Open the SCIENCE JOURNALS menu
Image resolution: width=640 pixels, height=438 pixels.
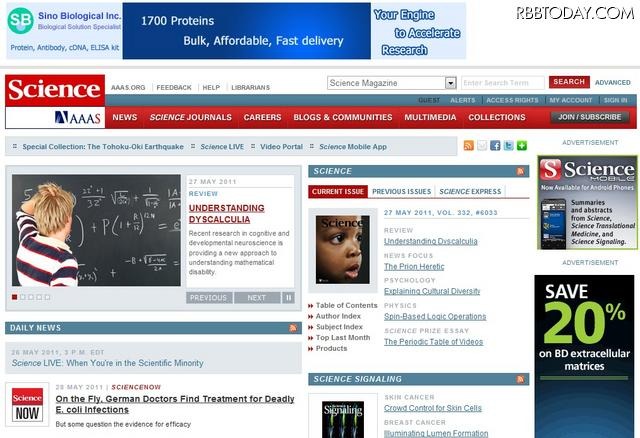[x=191, y=118]
